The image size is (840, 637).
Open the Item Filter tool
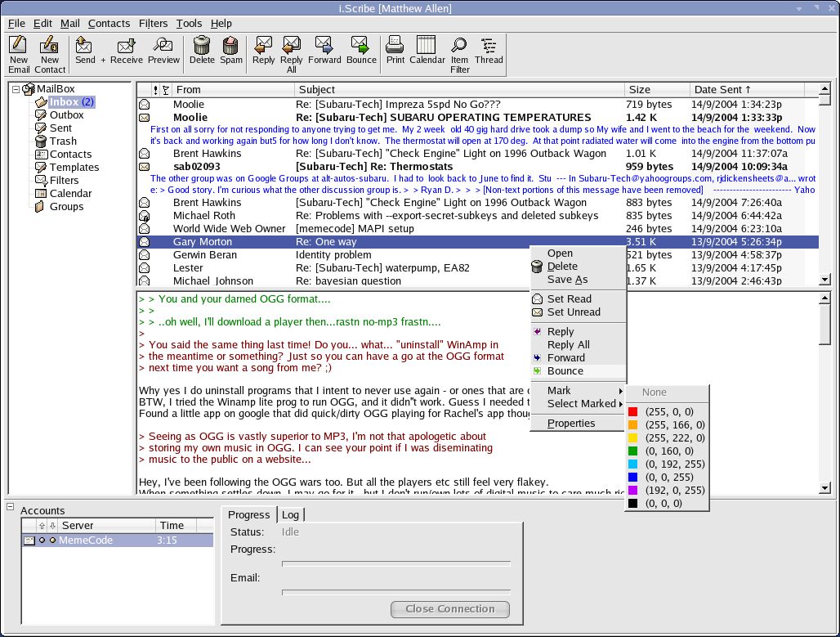[459, 49]
